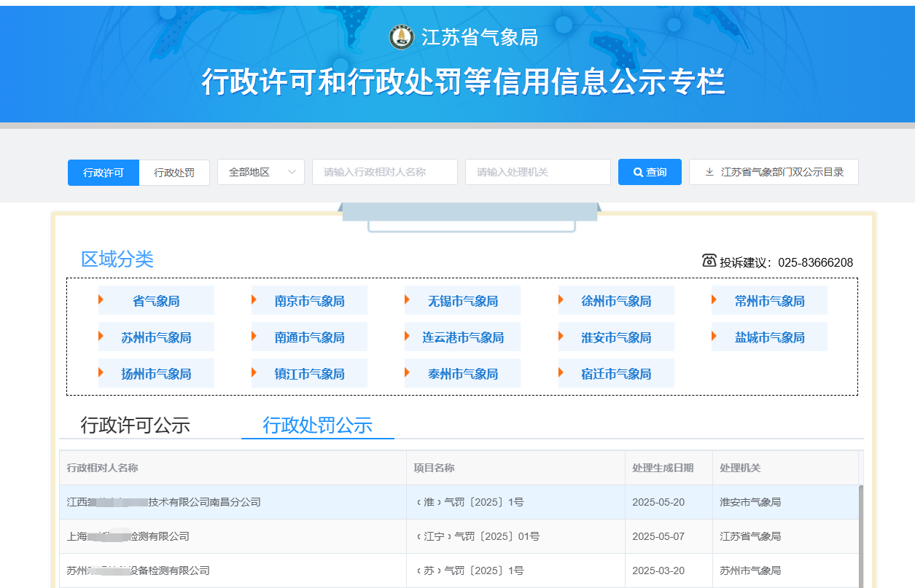Screen dimensions: 915x588
Task: Select the 行政处罚公示 tab
Action: tap(317, 426)
